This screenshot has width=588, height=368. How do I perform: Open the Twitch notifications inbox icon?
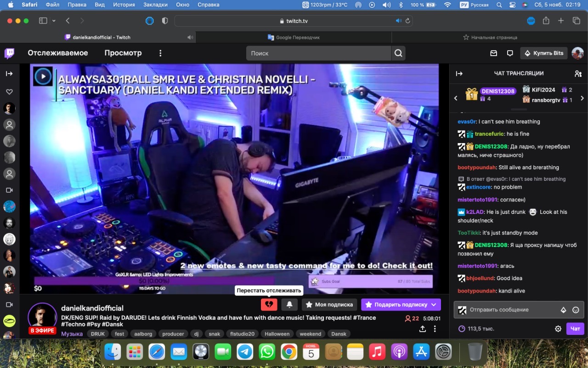point(494,53)
